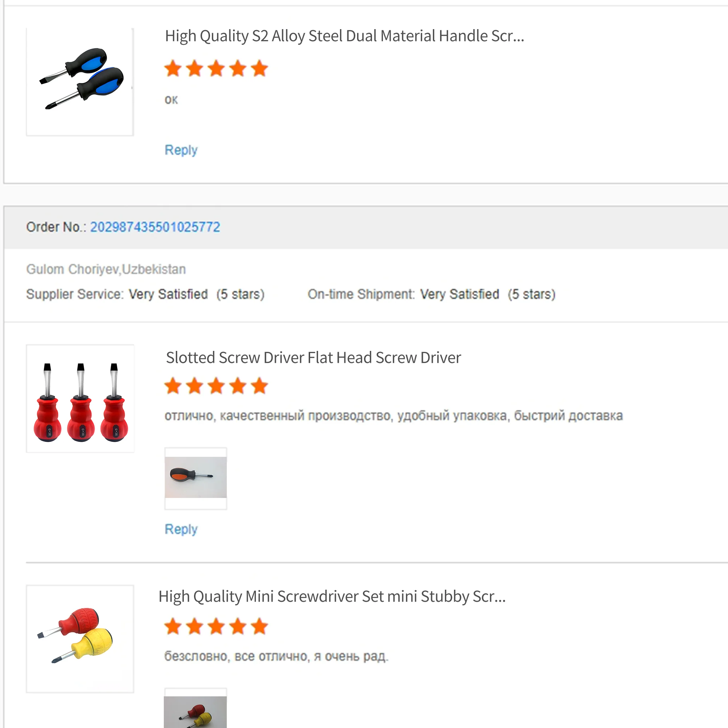Click the review text starting with 'безусловно'
728x728 pixels.
coord(276,656)
